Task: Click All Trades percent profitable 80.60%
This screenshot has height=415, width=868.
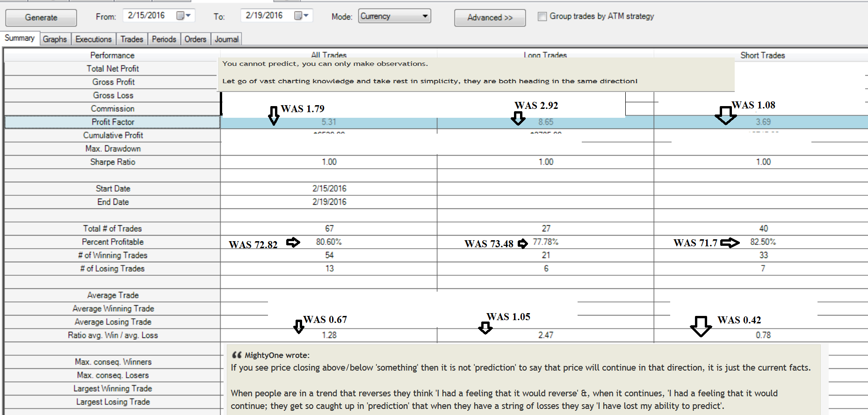Action: [x=329, y=242]
